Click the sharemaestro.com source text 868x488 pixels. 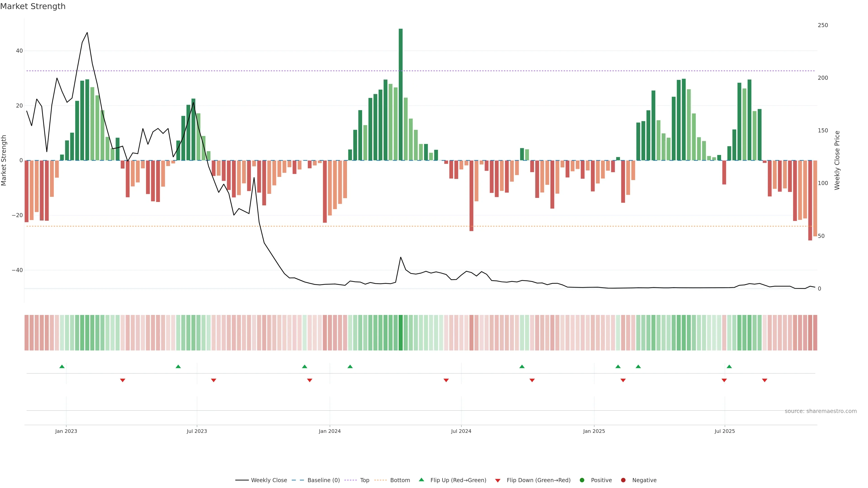point(821,411)
